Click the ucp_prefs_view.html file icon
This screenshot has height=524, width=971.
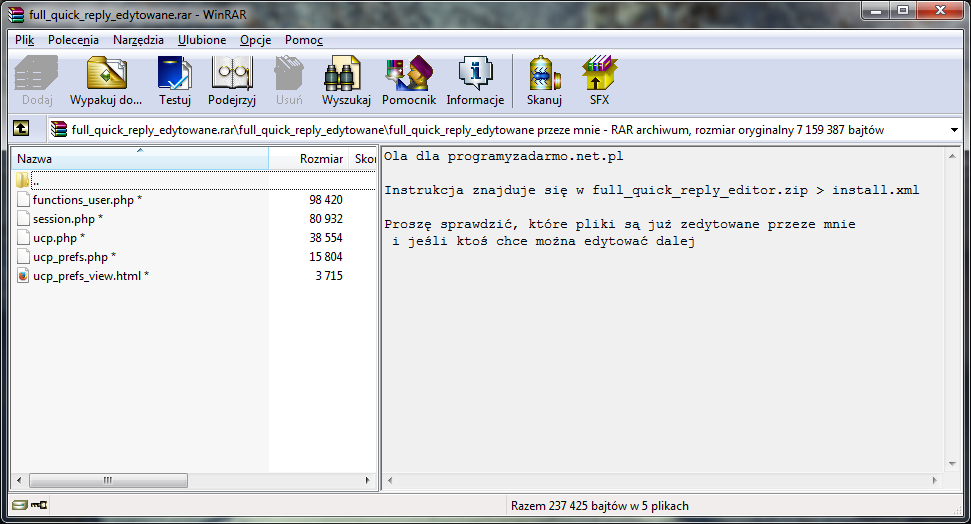tap(23, 276)
